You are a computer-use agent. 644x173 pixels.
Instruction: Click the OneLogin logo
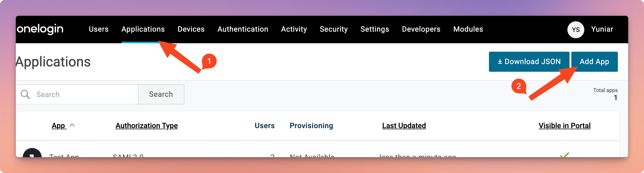tap(40, 29)
